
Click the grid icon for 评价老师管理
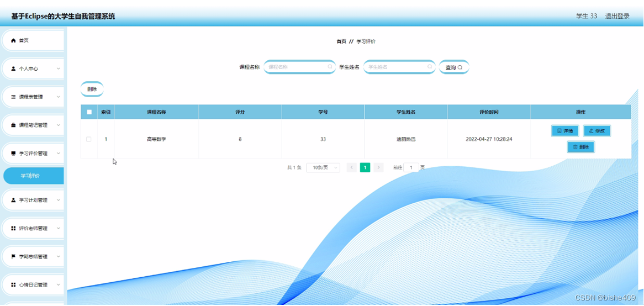click(x=13, y=228)
